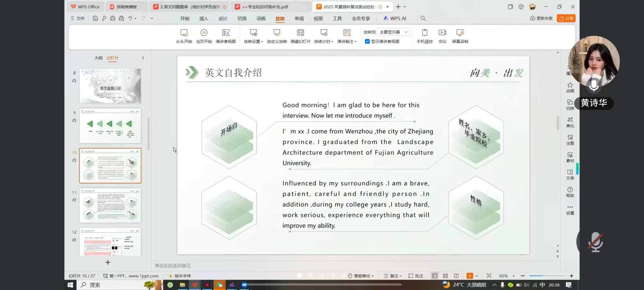
Task: Uncheck the 显示演讲者视图 checkbox
Action: [367, 41]
